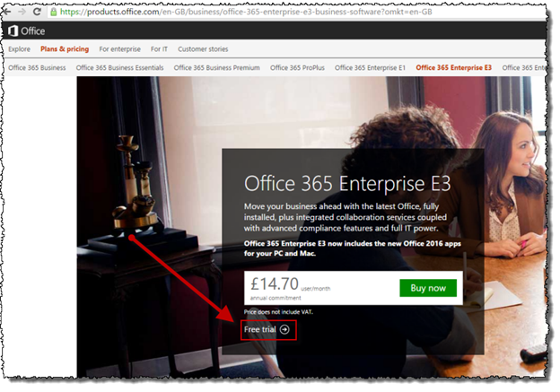Select the Office 365 Business Premium tab
Viewport: 560px width, 392px height.
pyautogui.click(x=217, y=67)
